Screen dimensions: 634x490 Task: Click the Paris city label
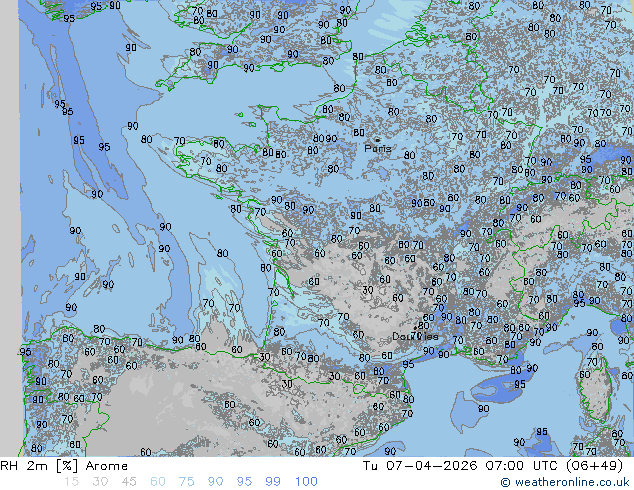point(378,148)
